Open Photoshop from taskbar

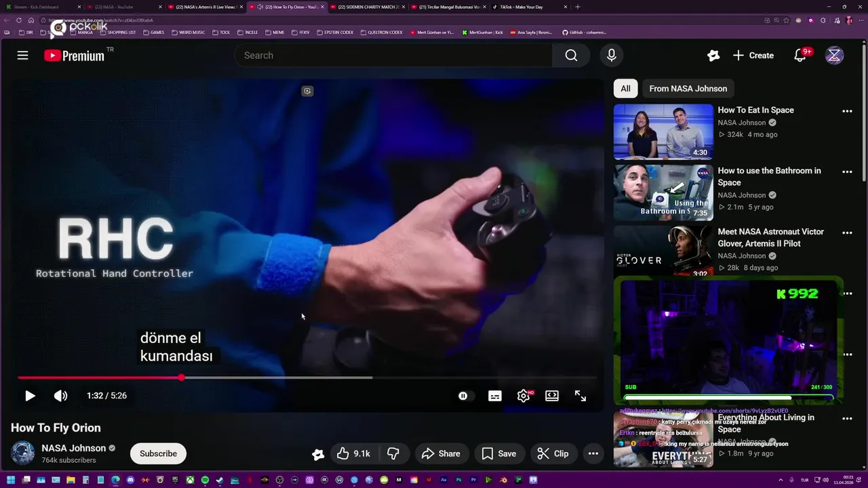[x=458, y=481]
